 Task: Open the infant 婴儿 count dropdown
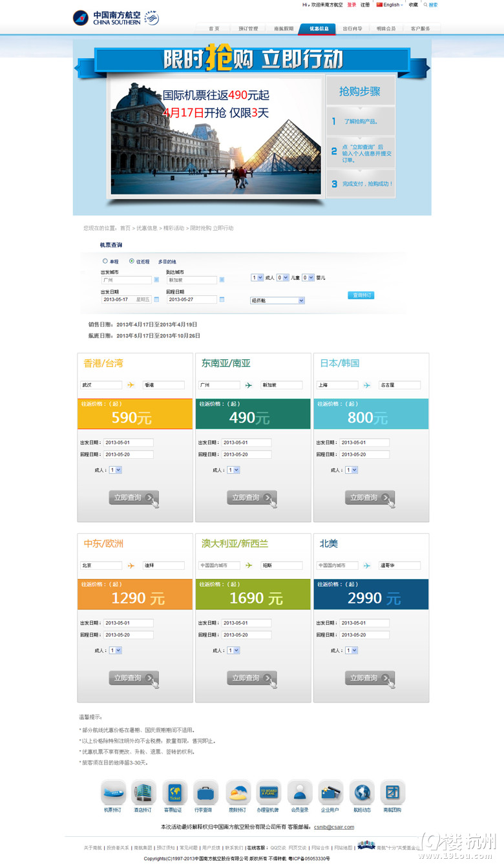[x=308, y=277]
